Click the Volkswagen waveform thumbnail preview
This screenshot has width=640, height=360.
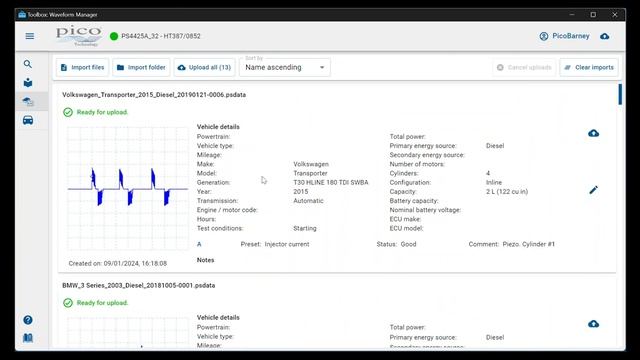click(128, 188)
